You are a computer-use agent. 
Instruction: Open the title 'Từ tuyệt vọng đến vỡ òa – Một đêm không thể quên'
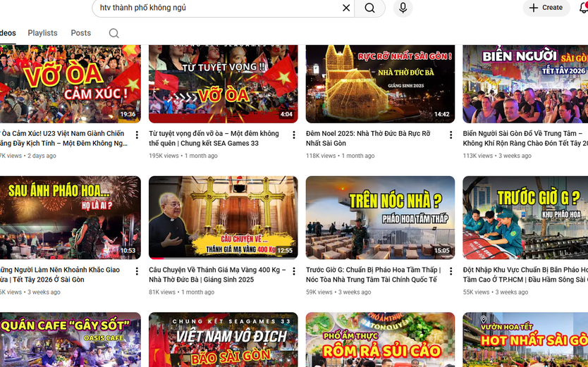pos(214,138)
